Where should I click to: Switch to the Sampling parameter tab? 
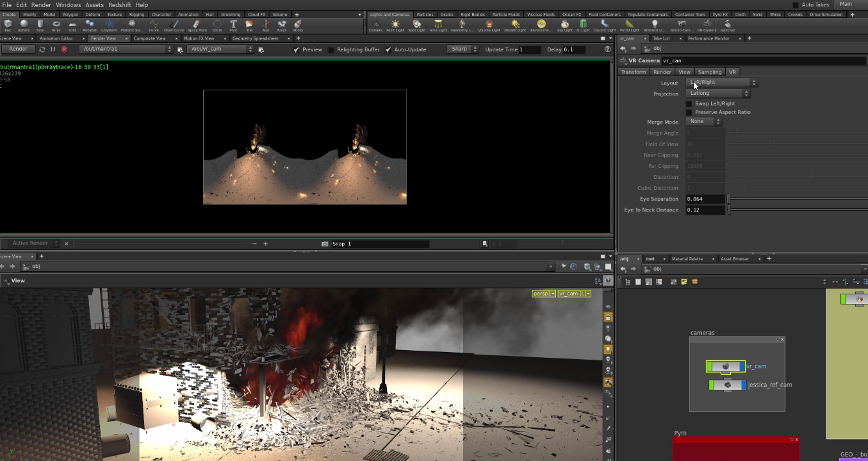(709, 72)
